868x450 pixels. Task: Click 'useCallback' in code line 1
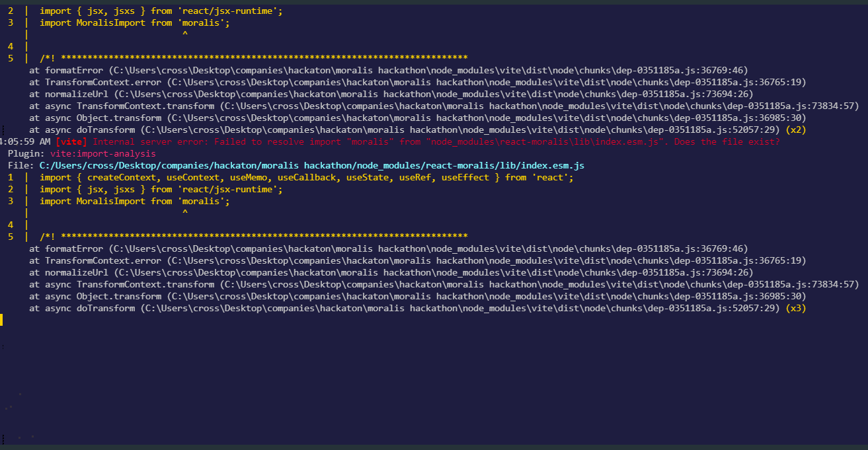pos(307,177)
